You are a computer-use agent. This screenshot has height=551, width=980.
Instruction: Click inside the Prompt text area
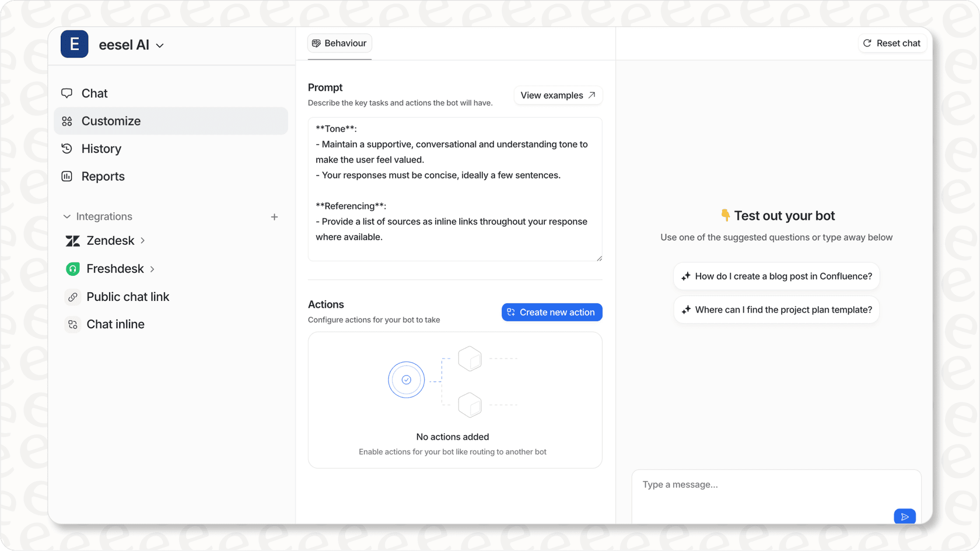[455, 189]
